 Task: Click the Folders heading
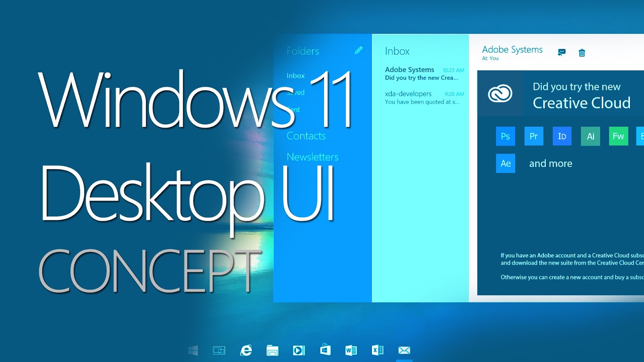[x=303, y=51]
